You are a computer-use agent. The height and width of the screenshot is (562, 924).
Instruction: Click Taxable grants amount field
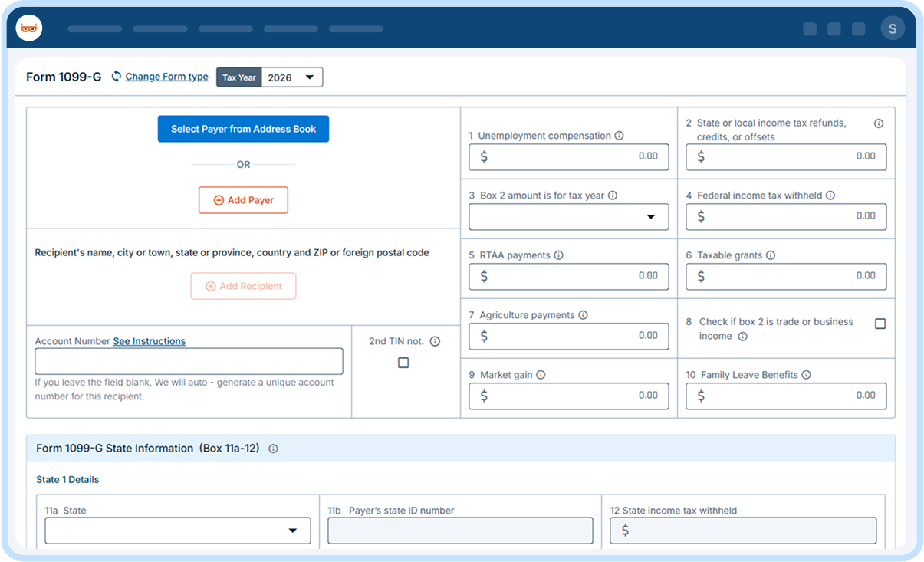coord(786,277)
